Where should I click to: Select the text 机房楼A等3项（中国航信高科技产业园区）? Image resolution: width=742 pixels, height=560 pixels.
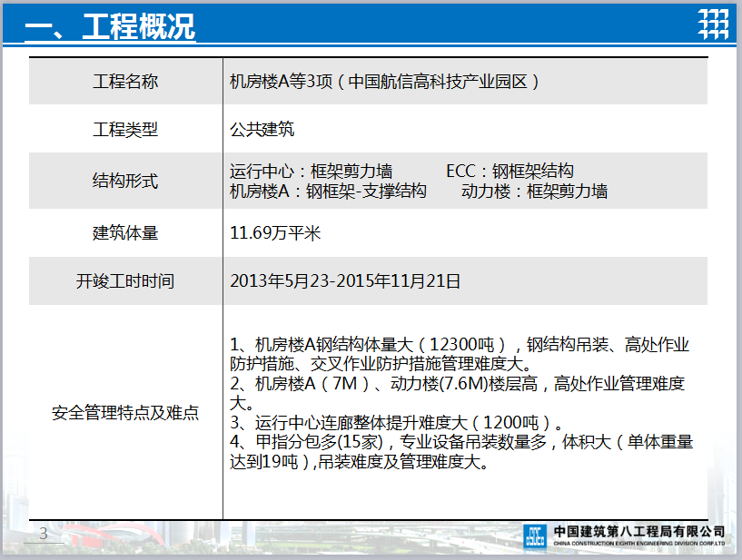pyautogui.click(x=385, y=82)
